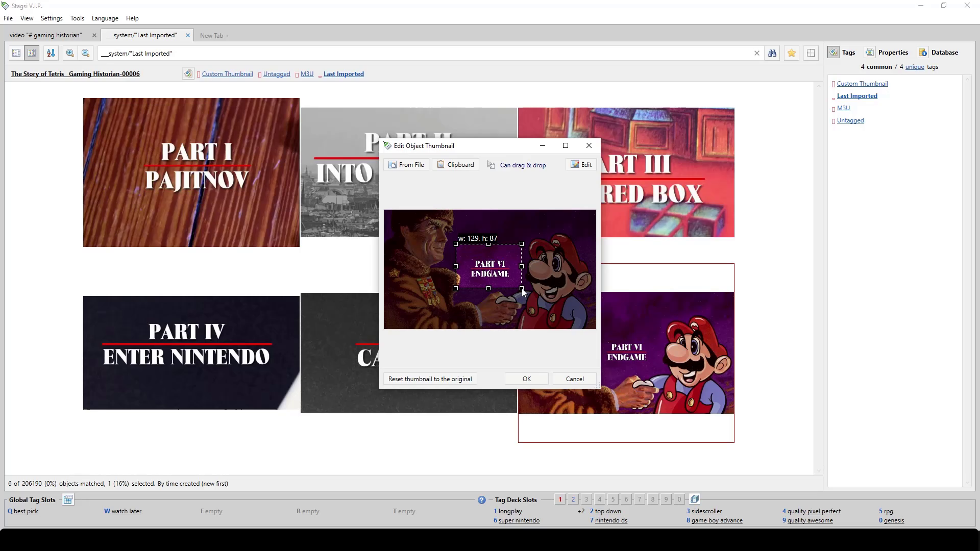Open the View menu

click(x=27, y=18)
